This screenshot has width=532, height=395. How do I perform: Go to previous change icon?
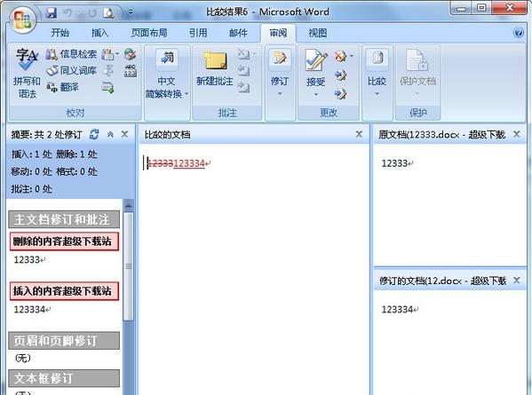340,75
